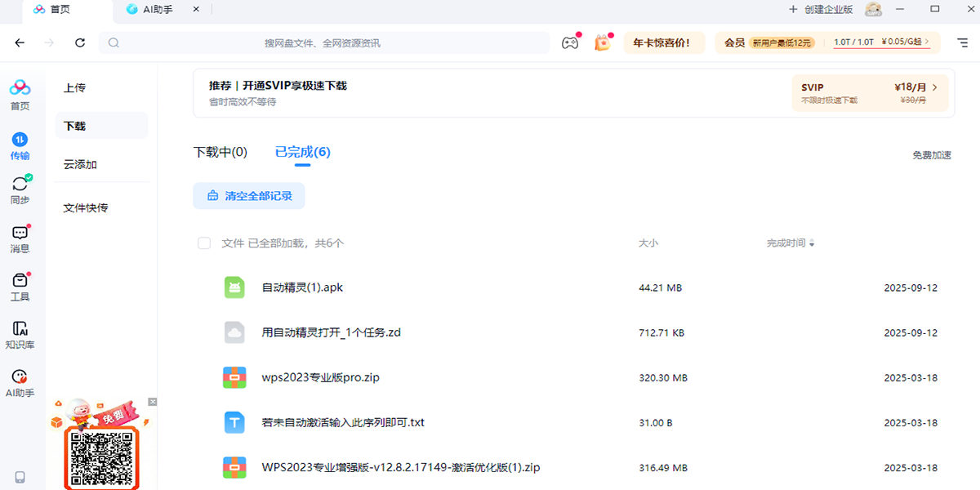Click the refresh button in toolbar
980x490 pixels.
point(79,43)
